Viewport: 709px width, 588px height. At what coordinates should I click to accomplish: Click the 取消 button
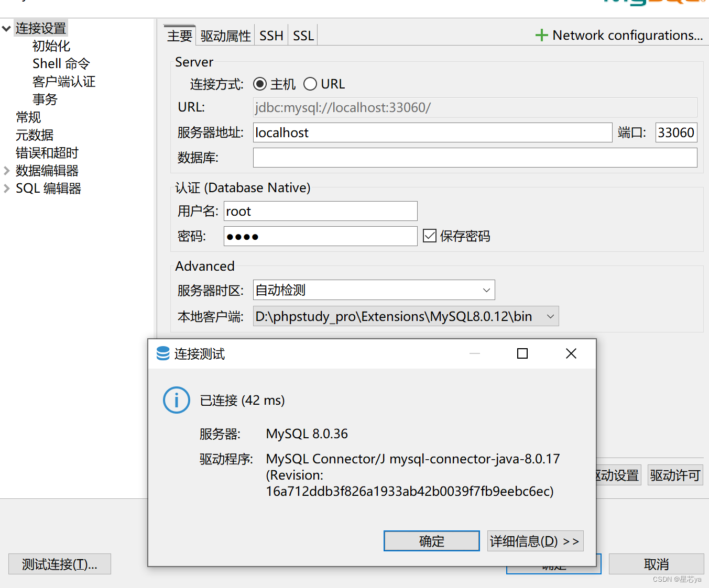656,564
